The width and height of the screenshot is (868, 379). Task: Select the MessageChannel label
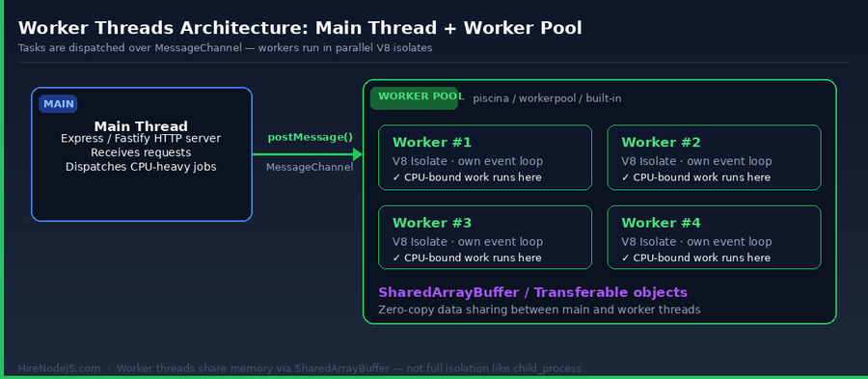click(x=310, y=167)
